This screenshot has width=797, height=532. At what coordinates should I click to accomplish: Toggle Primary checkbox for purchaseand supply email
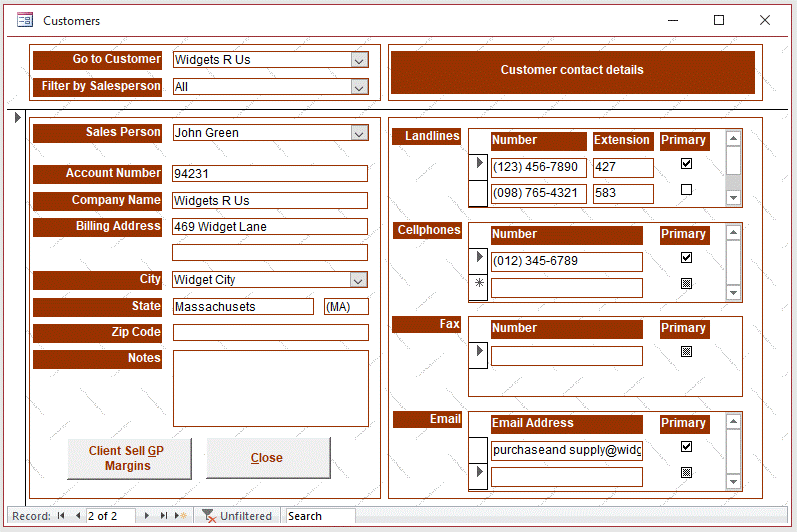pos(686,447)
